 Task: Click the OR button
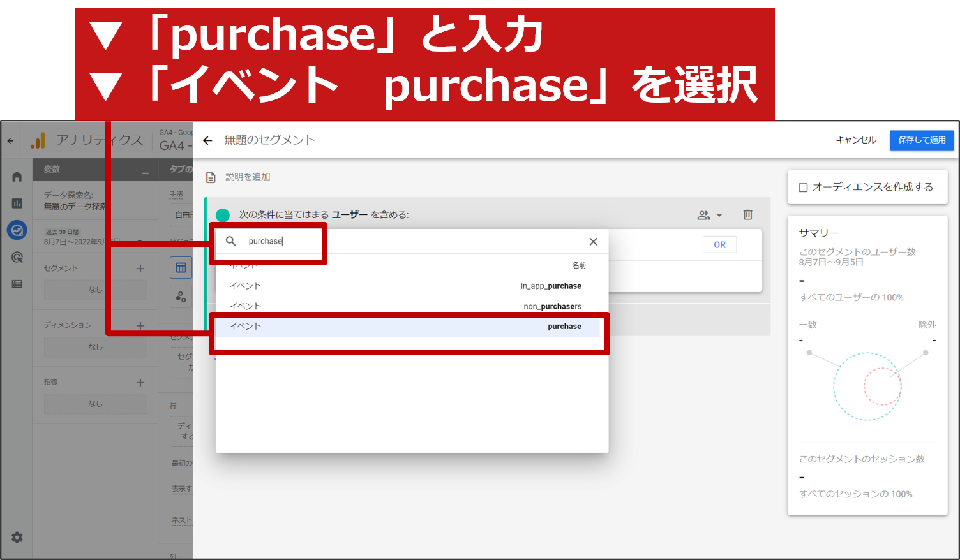[719, 245]
